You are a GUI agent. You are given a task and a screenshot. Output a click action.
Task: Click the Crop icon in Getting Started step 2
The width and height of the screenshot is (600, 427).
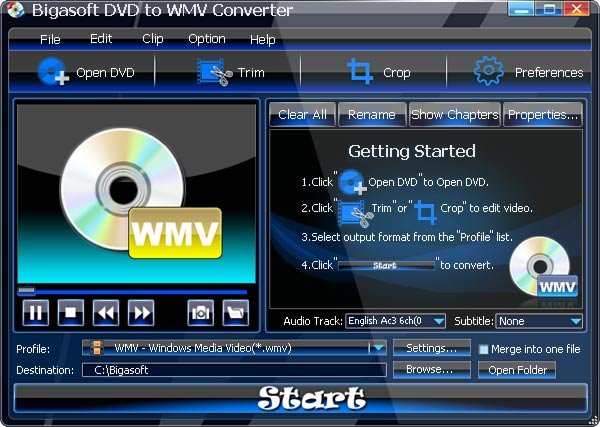pos(426,212)
